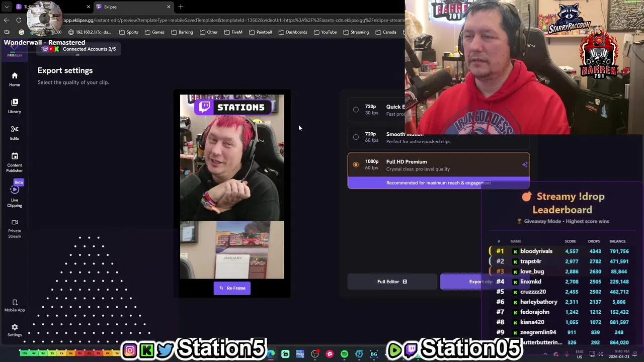Open the Library in the sidebar
This screenshot has width=644, height=362.
pyautogui.click(x=15, y=106)
